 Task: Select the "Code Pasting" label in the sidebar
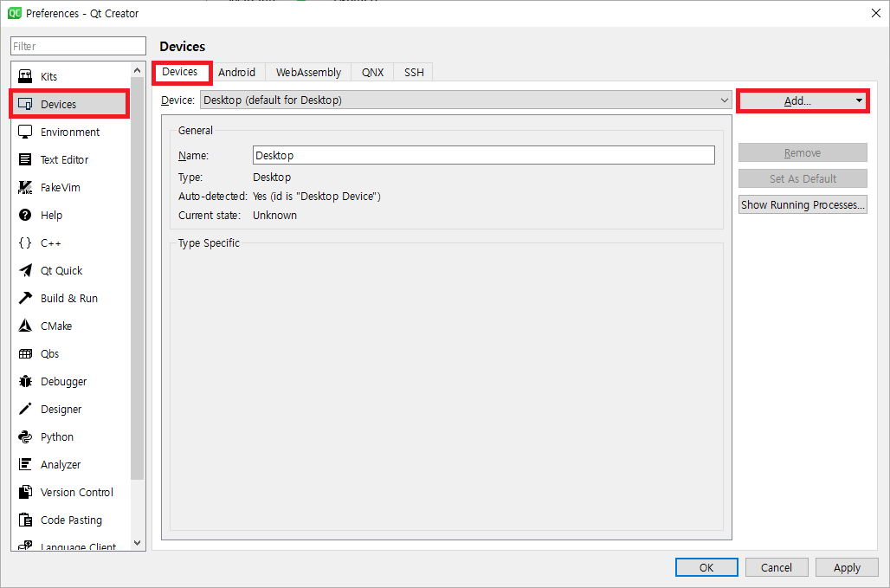(72, 520)
